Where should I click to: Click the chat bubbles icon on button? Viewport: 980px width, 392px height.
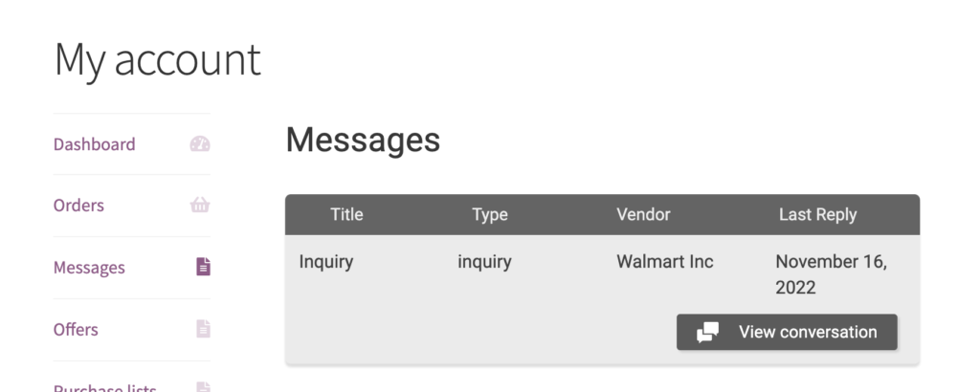tap(707, 332)
